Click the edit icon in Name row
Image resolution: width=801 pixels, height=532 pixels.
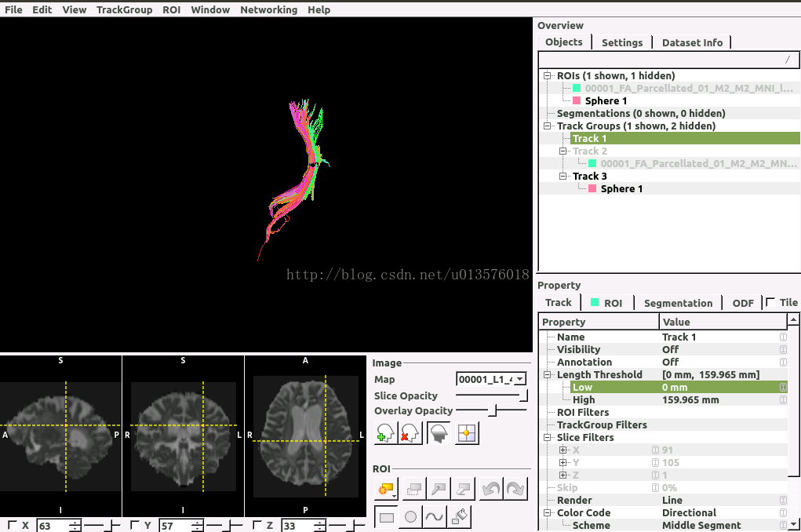783,337
